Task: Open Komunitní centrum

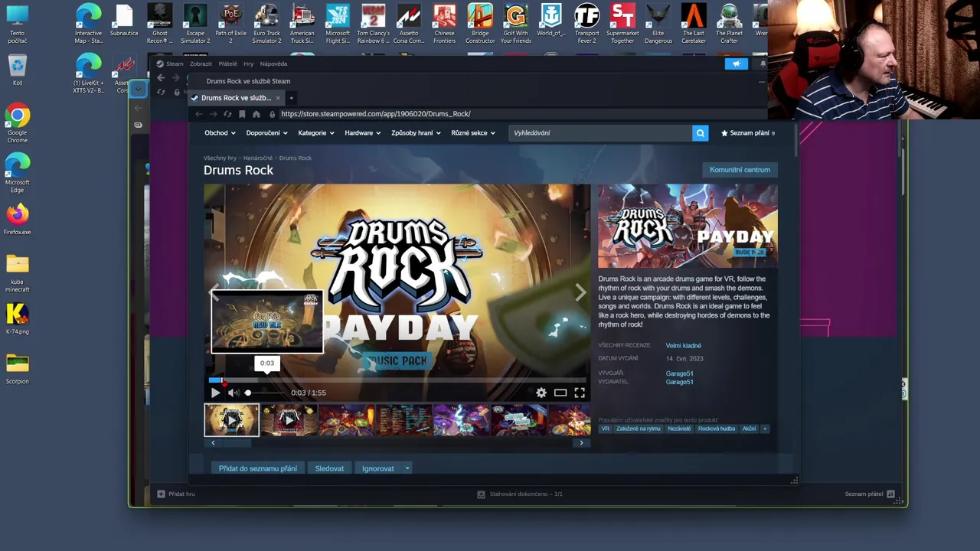Action: (740, 170)
